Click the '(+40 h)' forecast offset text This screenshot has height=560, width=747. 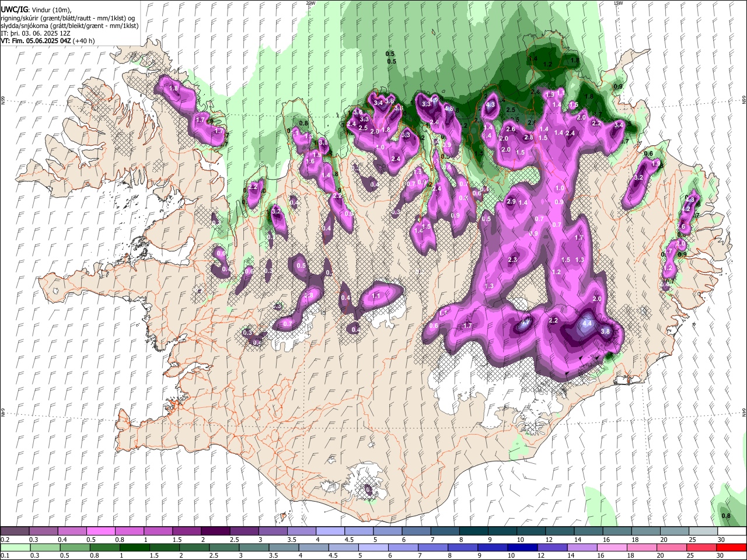pyautogui.click(x=84, y=41)
